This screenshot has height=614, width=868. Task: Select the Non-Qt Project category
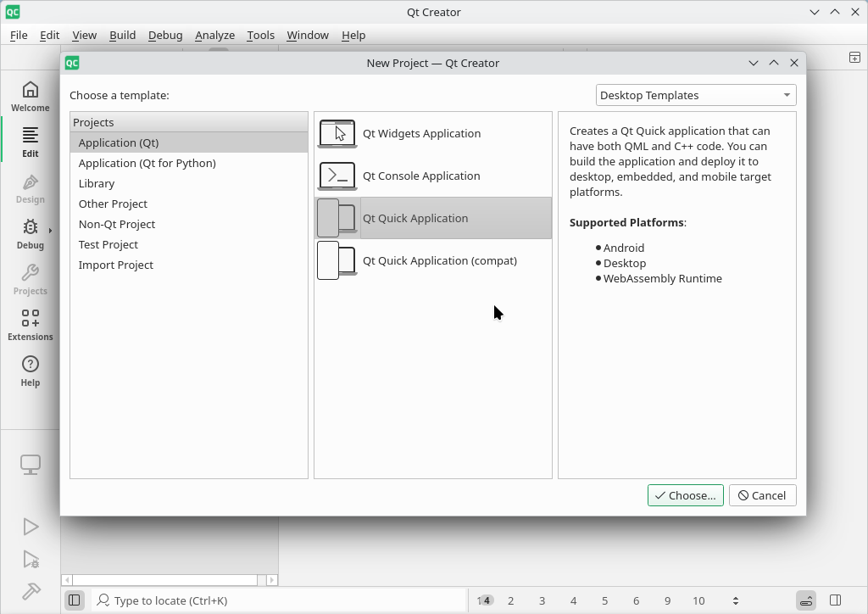pyautogui.click(x=189, y=224)
